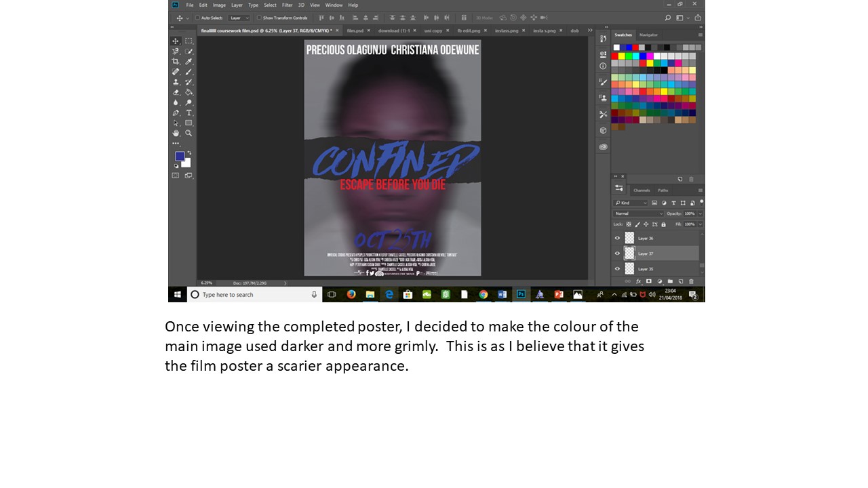This screenshot has width=868, height=488.
Task: Select the Brush tool
Action: [x=189, y=72]
